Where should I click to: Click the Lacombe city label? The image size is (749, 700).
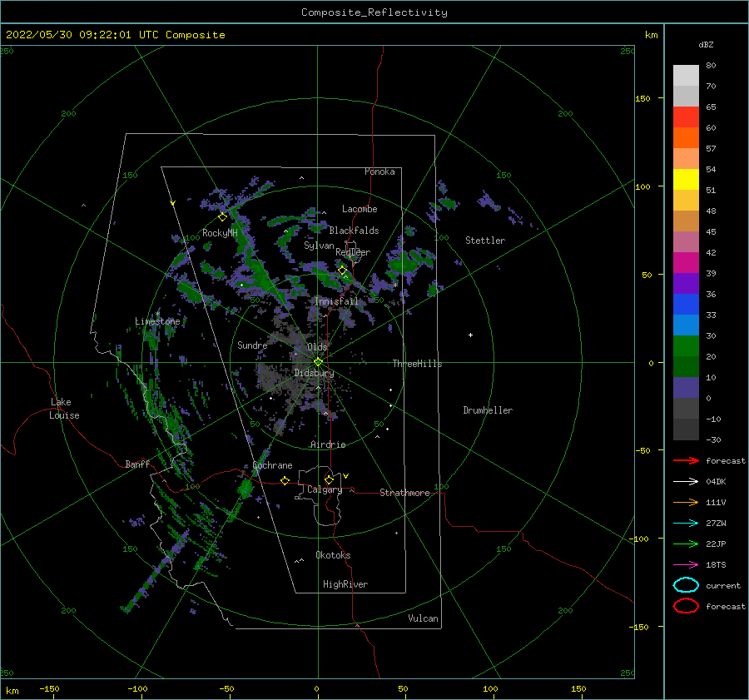point(360,209)
